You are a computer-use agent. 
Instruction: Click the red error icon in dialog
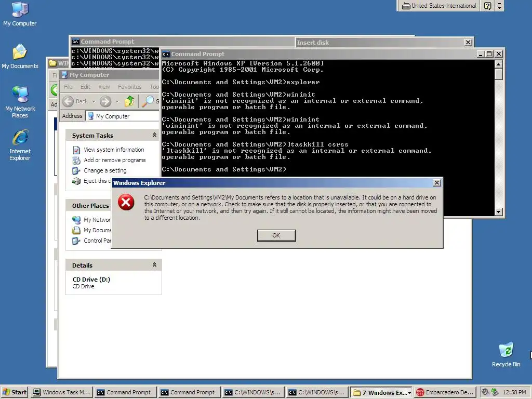(126, 202)
